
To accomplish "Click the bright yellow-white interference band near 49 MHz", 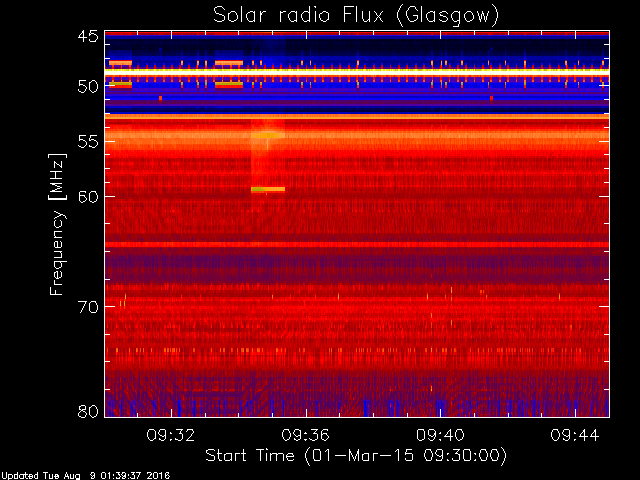I will click(x=357, y=71).
